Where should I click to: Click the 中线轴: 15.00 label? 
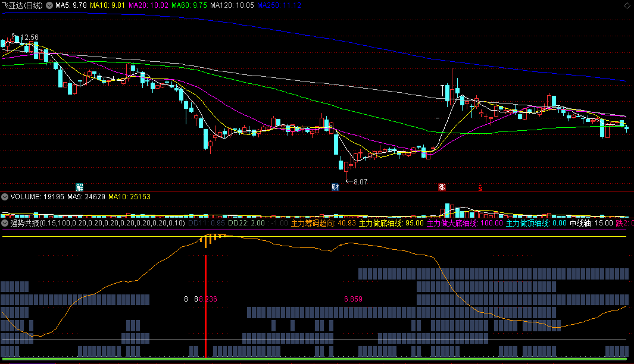coord(592,223)
